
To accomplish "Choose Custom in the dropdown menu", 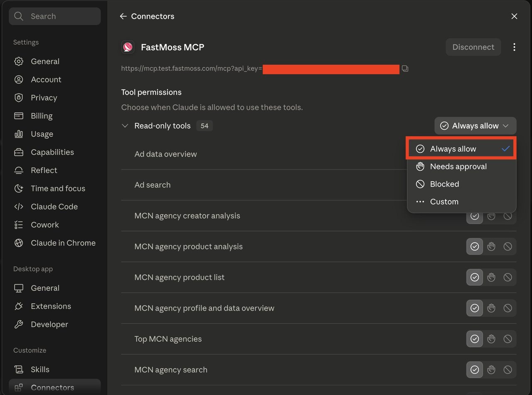I will click(x=461, y=201).
